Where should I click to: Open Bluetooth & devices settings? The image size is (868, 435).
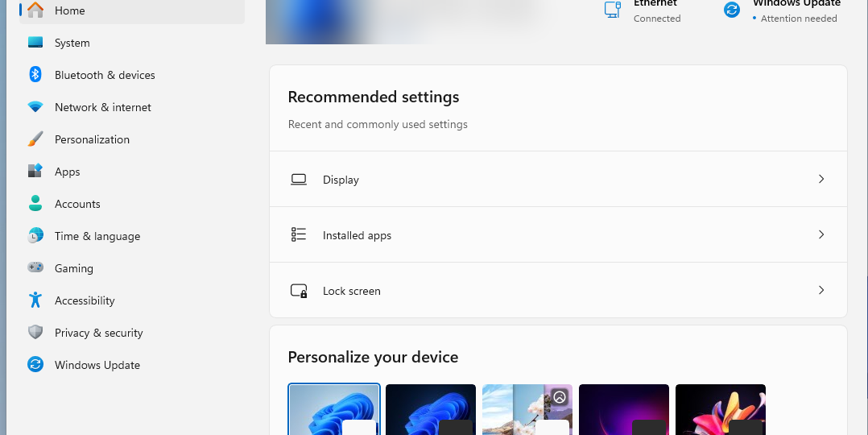point(132,75)
